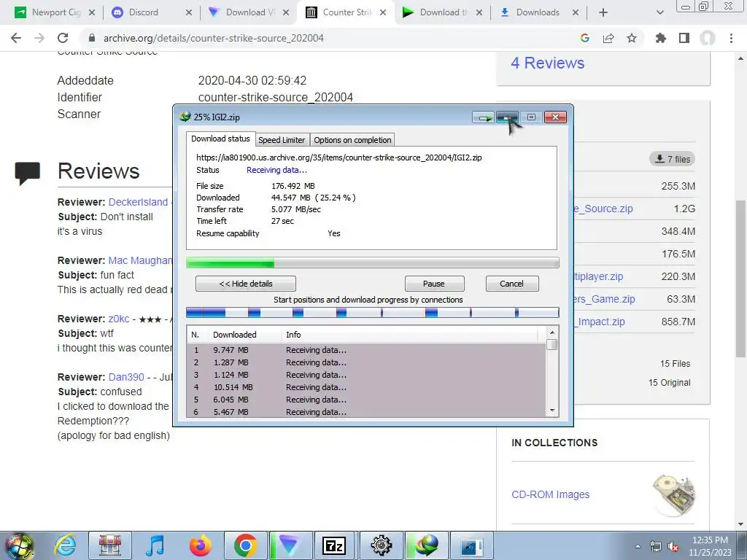The width and height of the screenshot is (747, 560).
Task: Download the Source.zip file link
Action: click(603, 209)
